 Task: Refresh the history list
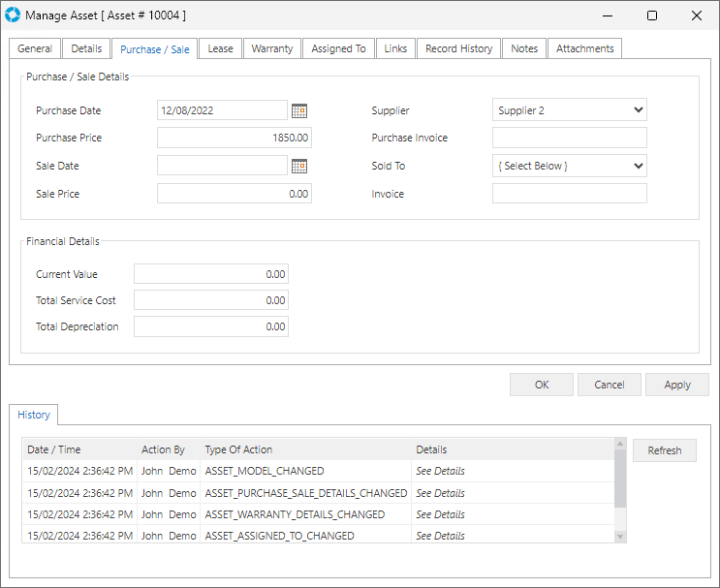(x=664, y=450)
